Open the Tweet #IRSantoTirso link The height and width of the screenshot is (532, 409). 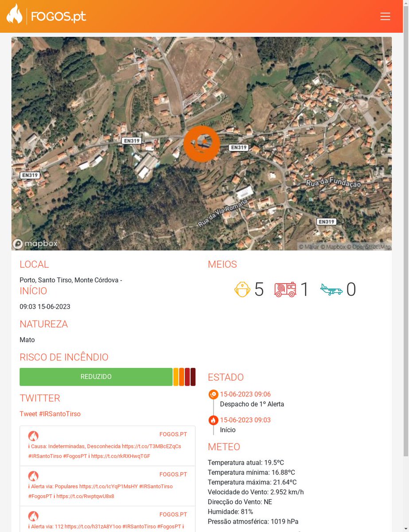pos(50,414)
